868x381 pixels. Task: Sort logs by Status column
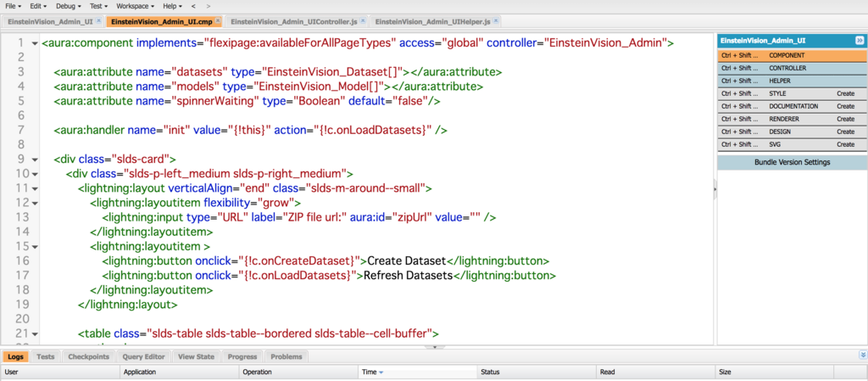(537, 373)
